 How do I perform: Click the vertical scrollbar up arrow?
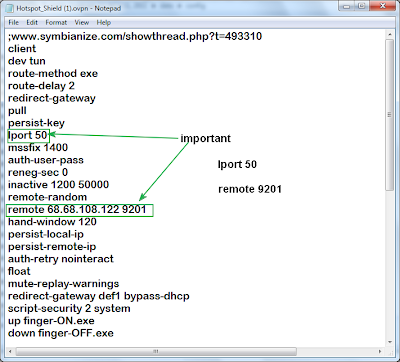point(390,34)
